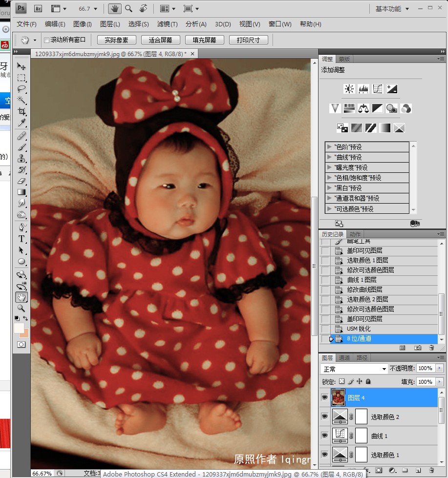448x478 pixels.
Task: Toggle visibility of 曲线 1 layer
Action: pos(324,436)
